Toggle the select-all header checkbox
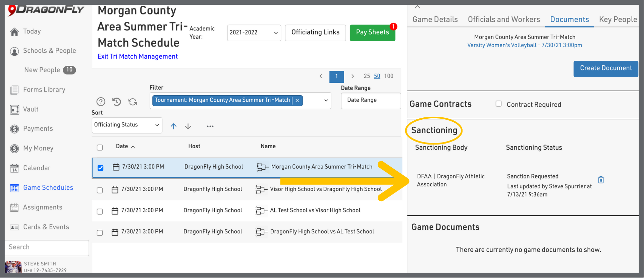This screenshot has height=278, width=644. pos(100,148)
